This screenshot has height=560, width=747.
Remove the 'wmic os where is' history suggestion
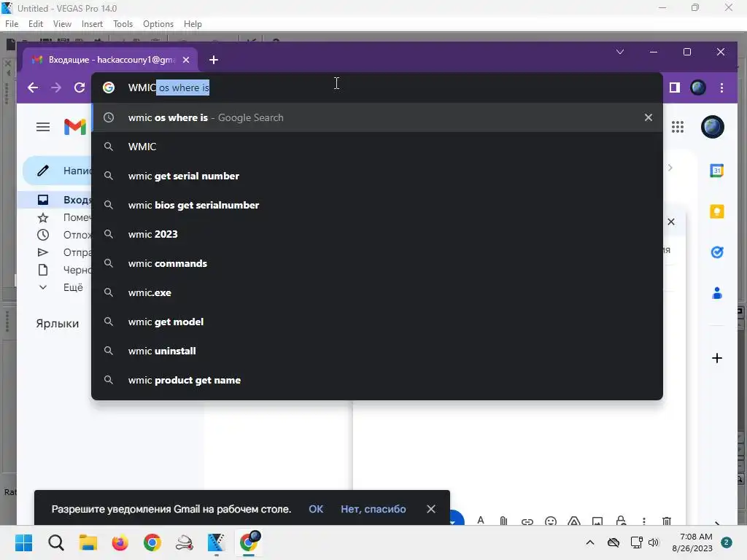click(x=648, y=117)
